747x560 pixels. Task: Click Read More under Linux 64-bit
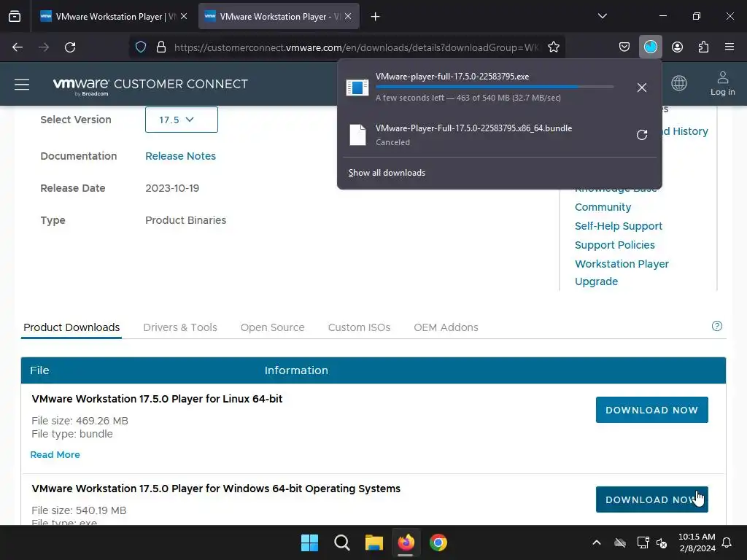click(55, 455)
